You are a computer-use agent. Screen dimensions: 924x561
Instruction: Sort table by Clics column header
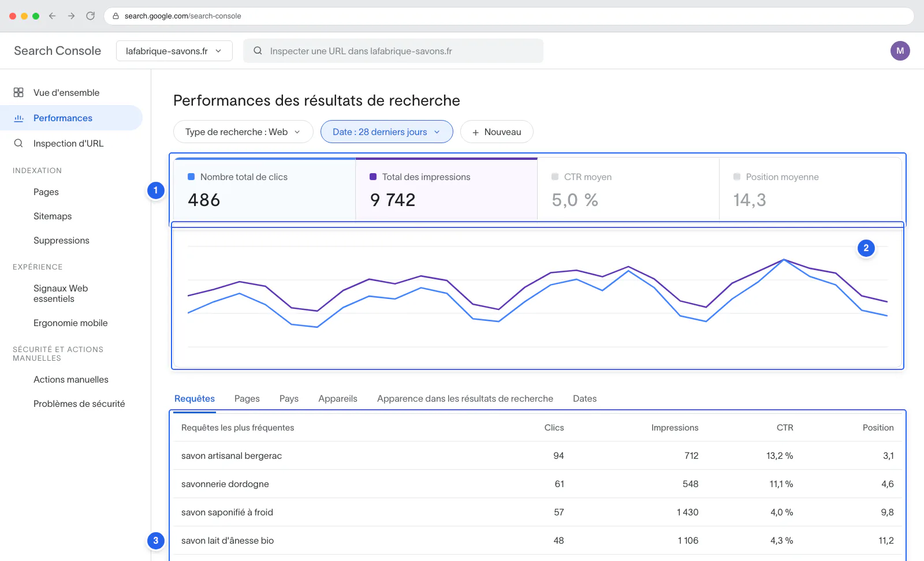pyautogui.click(x=554, y=428)
